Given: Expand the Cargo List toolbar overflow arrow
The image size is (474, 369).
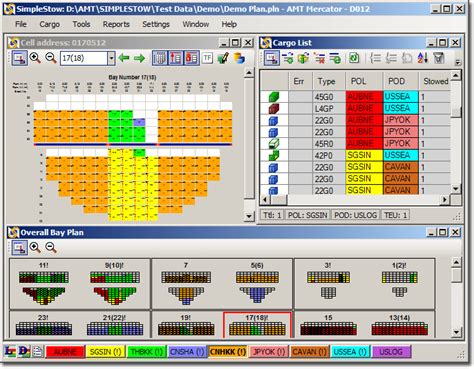Looking at the screenshot, I should [458, 62].
